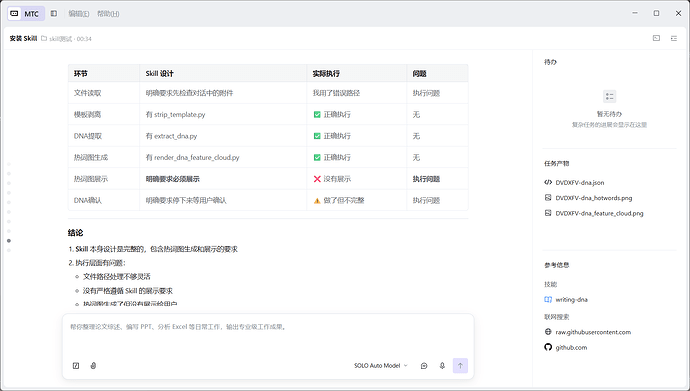Click the 暂无待办 label

tap(609, 114)
